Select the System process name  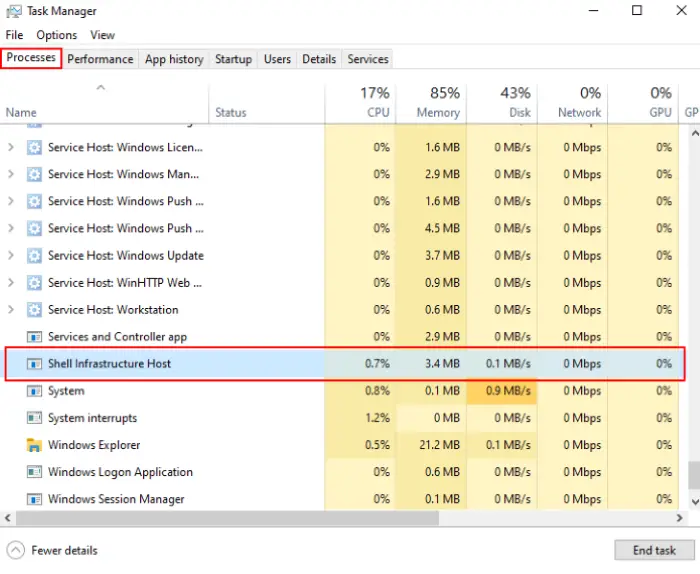coord(66,391)
